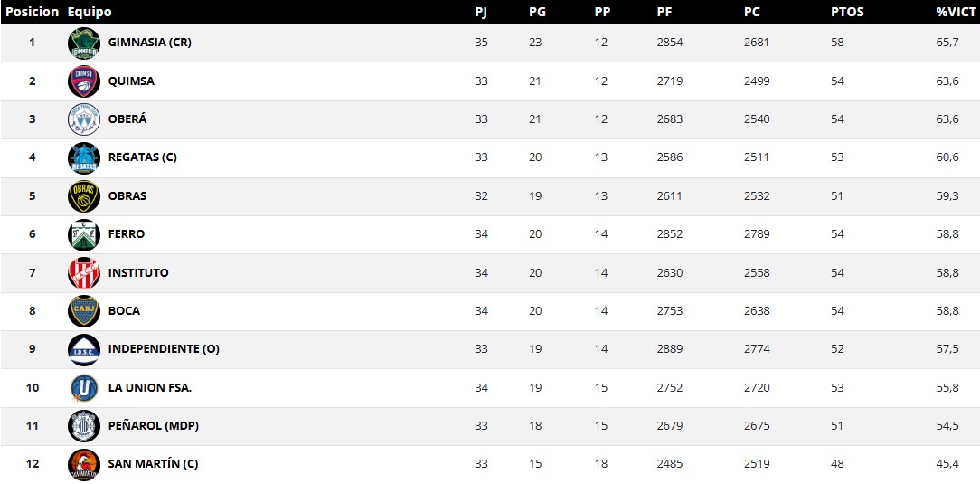This screenshot has height=484, width=980.
Task: Click the Regatas (C) team logo
Action: coord(83,157)
